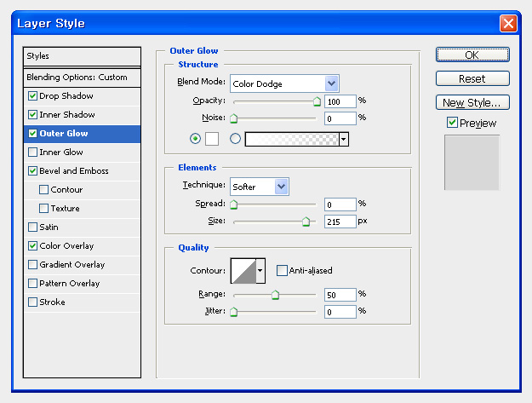Click the OK button
The height and width of the screenshot is (403, 532).
click(472, 55)
